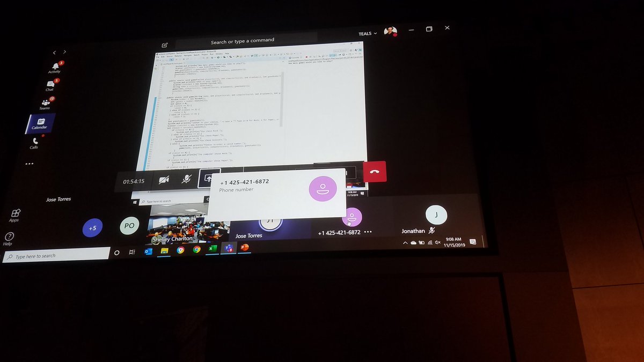644x362 pixels.
Task: Open Help in the Teams sidebar
Action: click(9, 239)
